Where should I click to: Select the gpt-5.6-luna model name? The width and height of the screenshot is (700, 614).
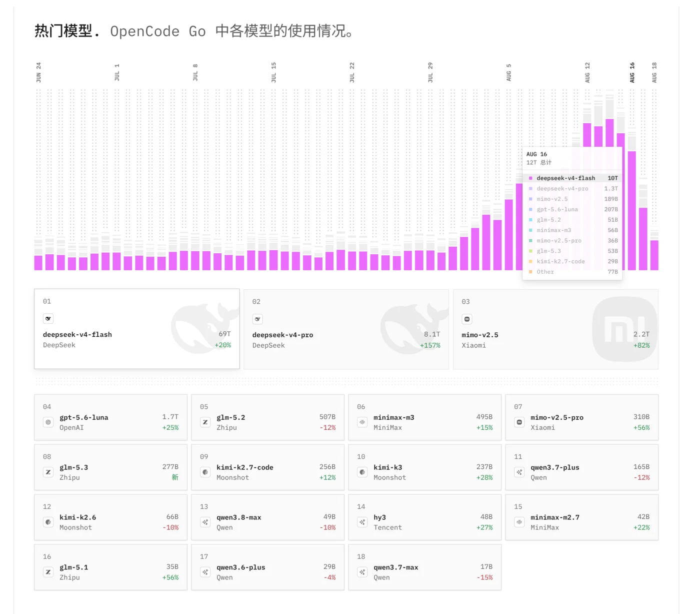pos(84,417)
